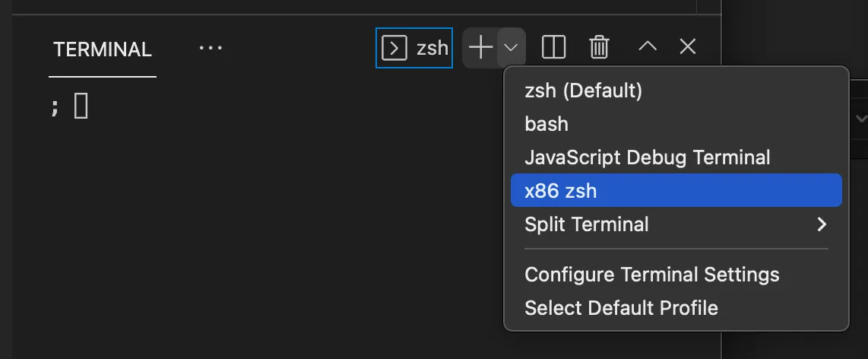Click the plus icon to open a new terminal

480,48
